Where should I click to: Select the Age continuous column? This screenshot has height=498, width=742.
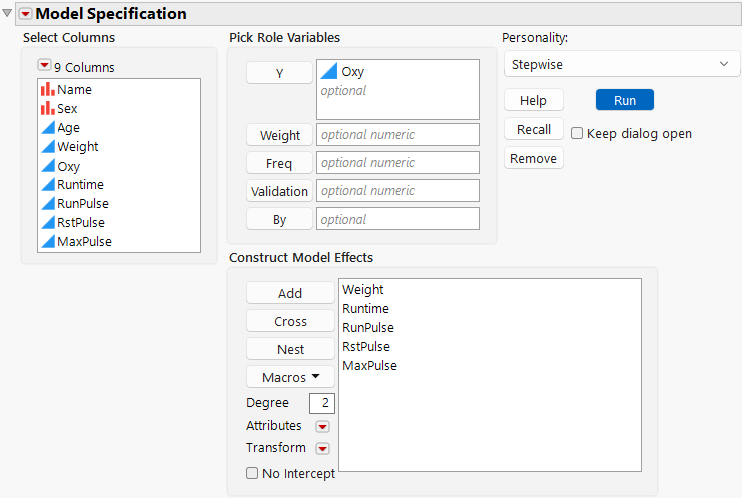(68, 128)
